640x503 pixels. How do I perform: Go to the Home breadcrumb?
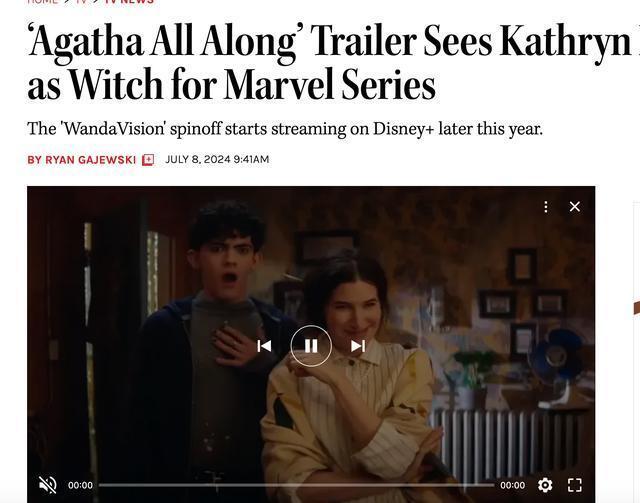click(x=42, y=2)
